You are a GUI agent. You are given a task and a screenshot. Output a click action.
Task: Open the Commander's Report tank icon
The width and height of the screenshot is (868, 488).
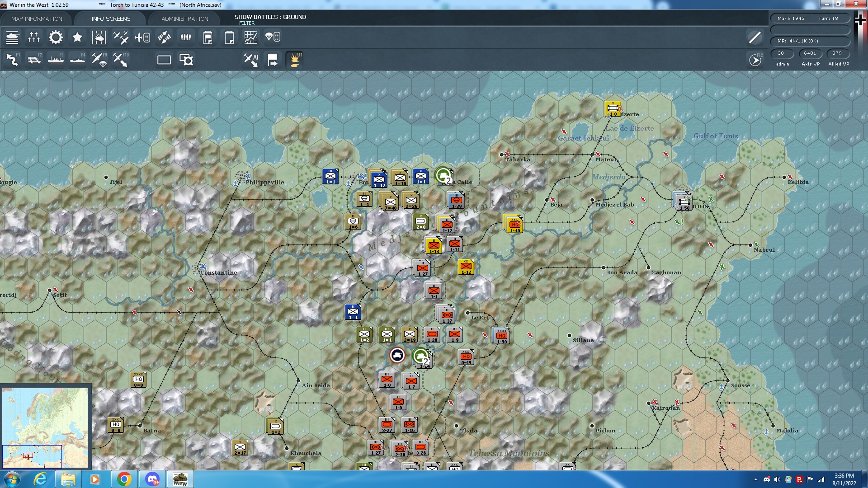tap(12, 38)
